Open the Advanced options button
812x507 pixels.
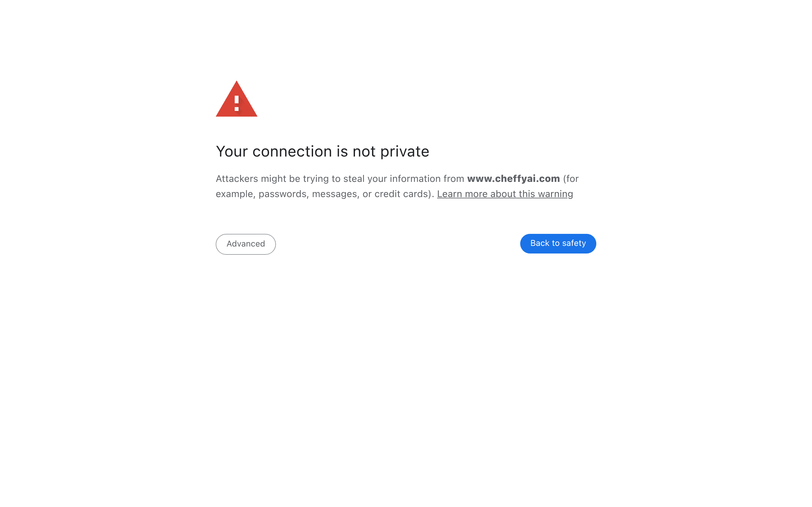click(x=246, y=244)
